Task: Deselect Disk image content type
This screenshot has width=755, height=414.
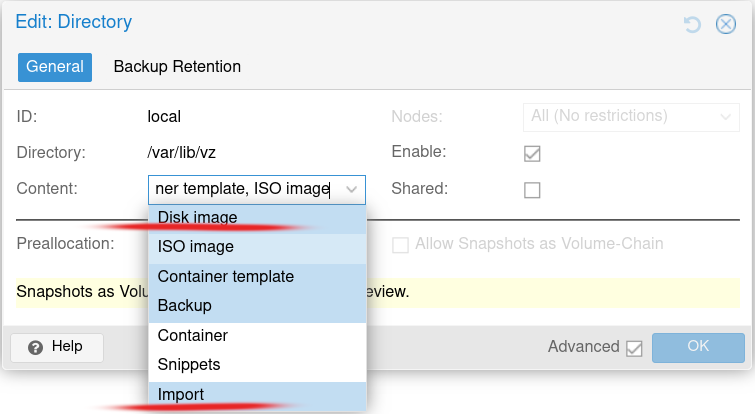Action: tap(198, 217)
